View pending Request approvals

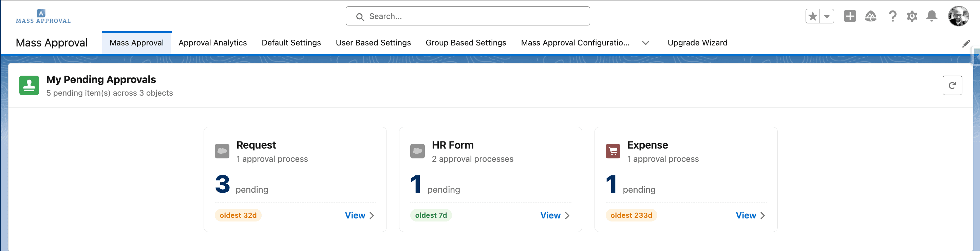(355, 215)
